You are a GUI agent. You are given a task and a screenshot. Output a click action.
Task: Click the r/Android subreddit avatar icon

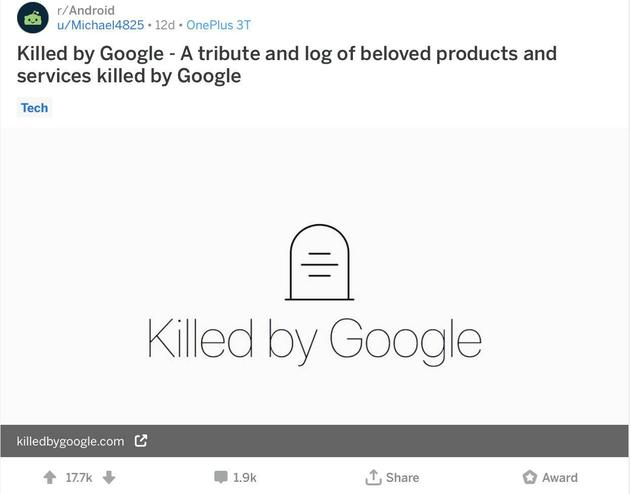click(x=33, y=18)
